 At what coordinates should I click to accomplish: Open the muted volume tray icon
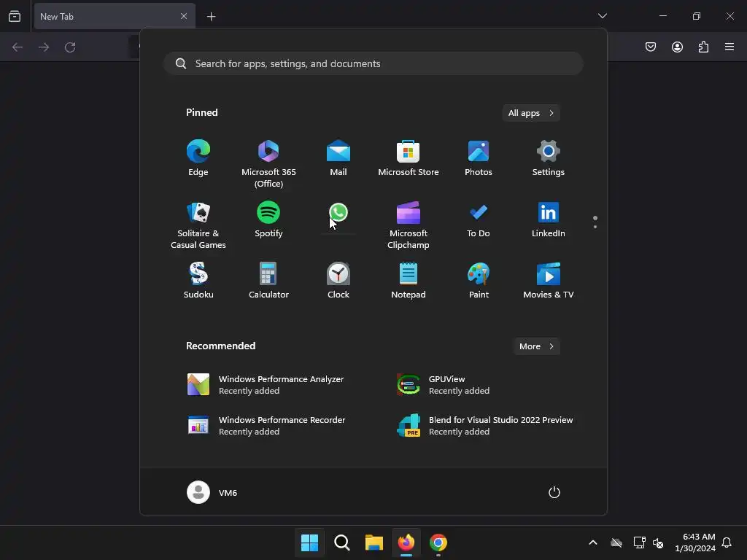coord(659,542)
